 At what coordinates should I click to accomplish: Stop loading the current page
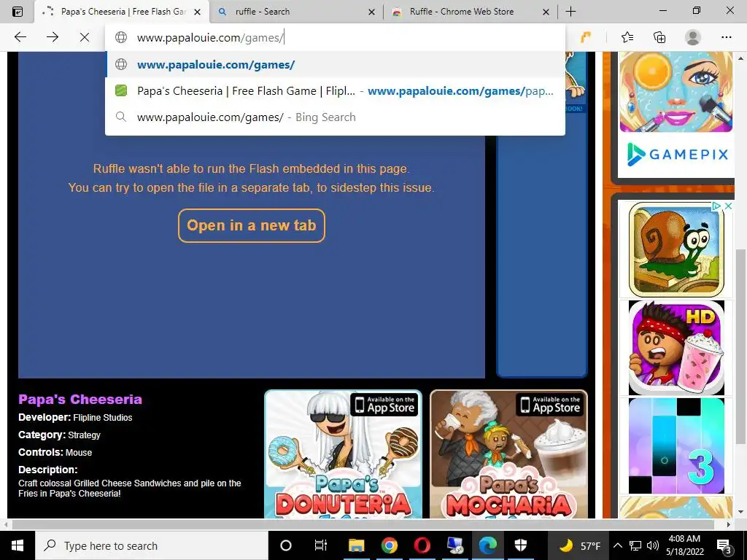(85, 37)
